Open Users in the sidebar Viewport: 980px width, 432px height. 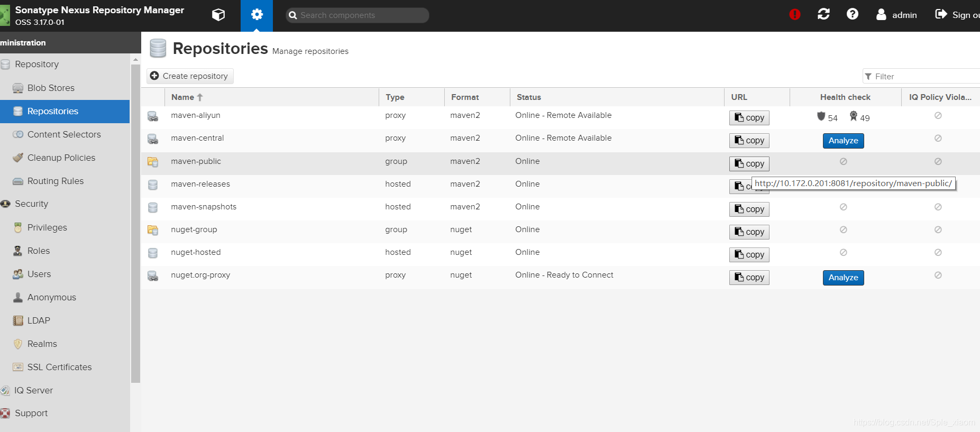65,274
